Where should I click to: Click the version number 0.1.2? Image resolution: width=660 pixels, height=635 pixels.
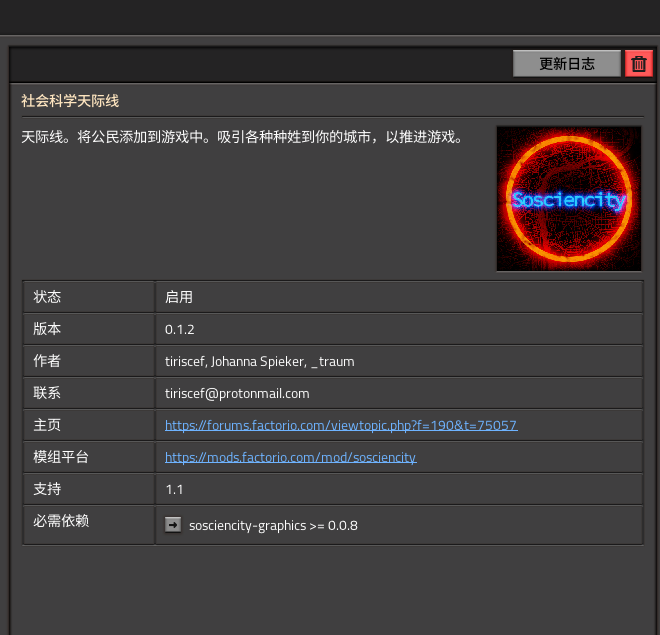tap(181, 329)
